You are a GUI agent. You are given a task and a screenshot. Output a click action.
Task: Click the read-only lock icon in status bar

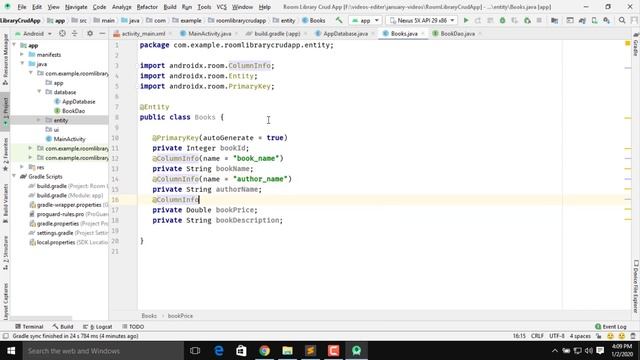tap(599, 336)
